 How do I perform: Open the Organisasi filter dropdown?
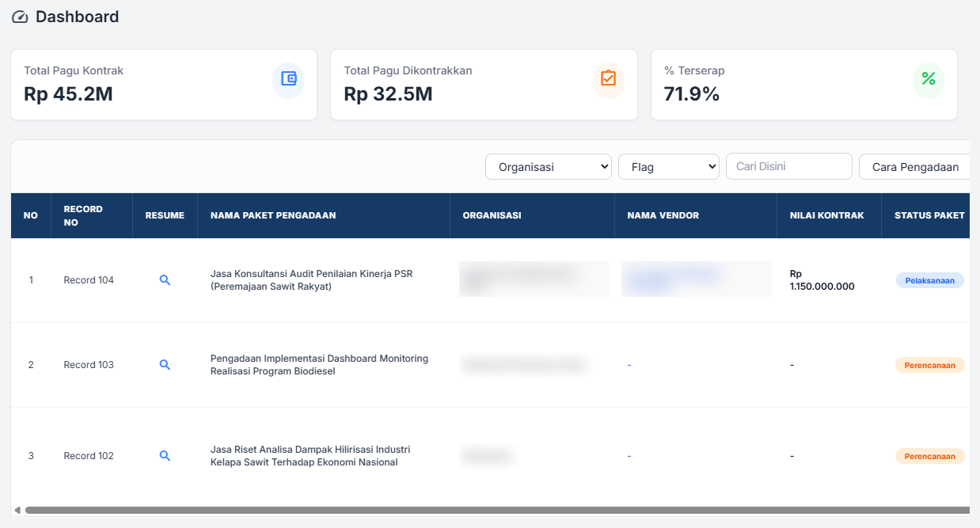[x=549, y=167]
